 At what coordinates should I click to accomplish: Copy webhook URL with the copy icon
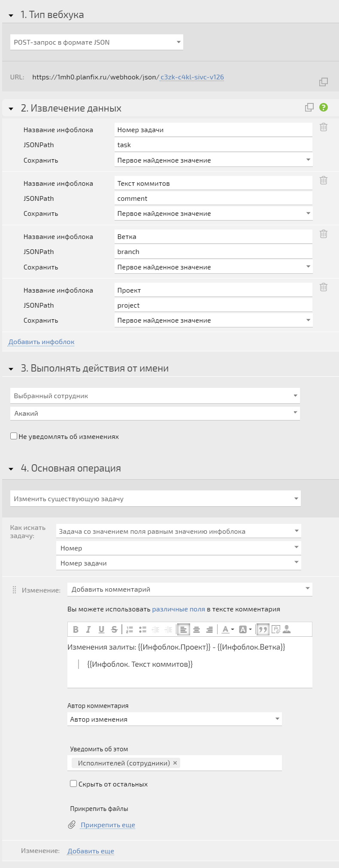click(x=324, y=82)
